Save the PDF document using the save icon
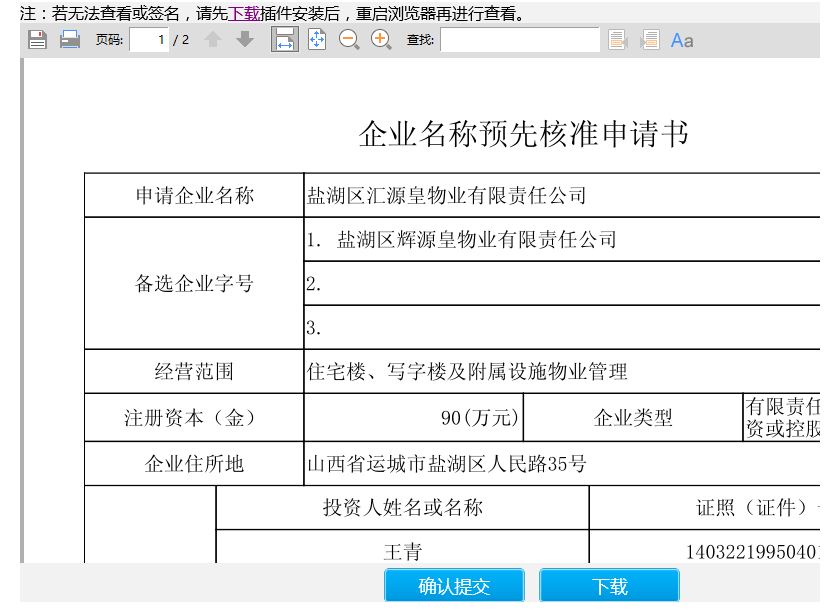 (37, 40)
